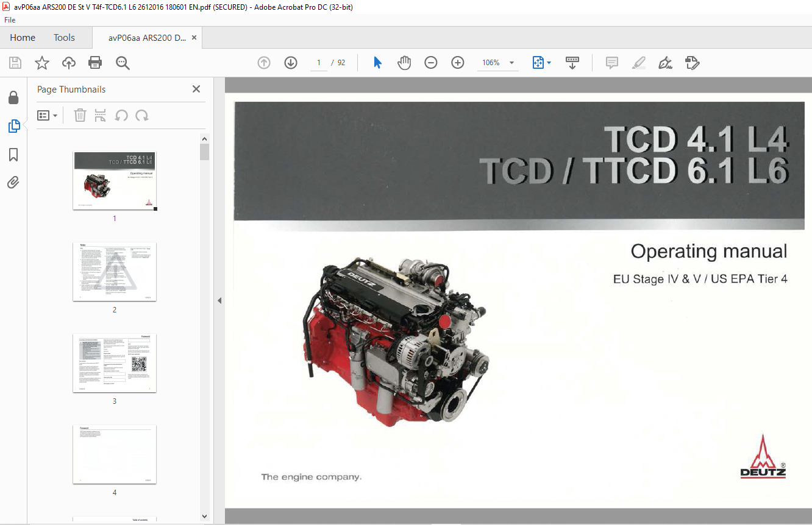Go to next page with the down arrow

(291, 63)
